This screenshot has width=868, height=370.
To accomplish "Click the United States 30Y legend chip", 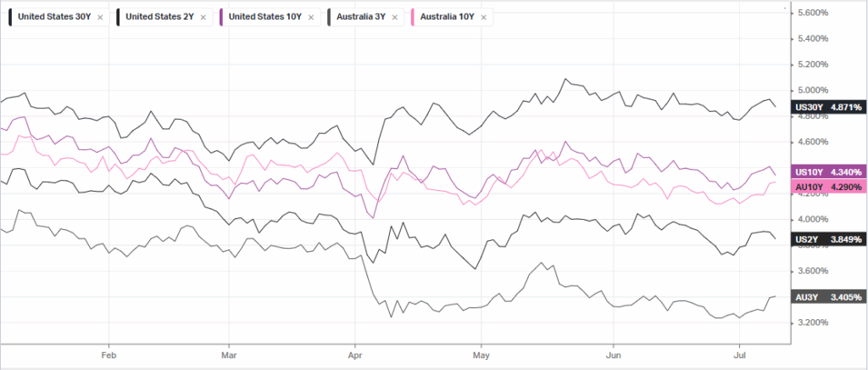I will 56,17.
